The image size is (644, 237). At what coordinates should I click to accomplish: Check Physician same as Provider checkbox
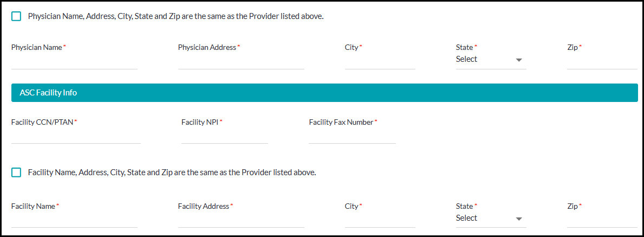[x=16, y=16]
